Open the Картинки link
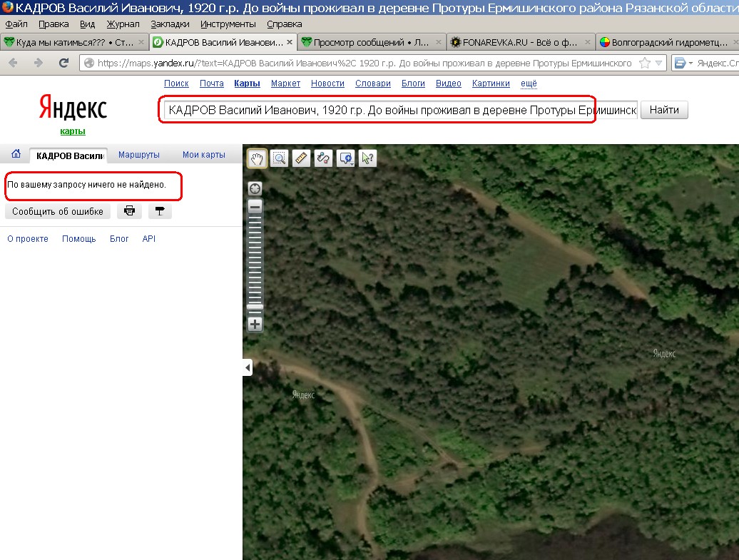739x560 pixels. pyautogui.click(x=491, y=83)
